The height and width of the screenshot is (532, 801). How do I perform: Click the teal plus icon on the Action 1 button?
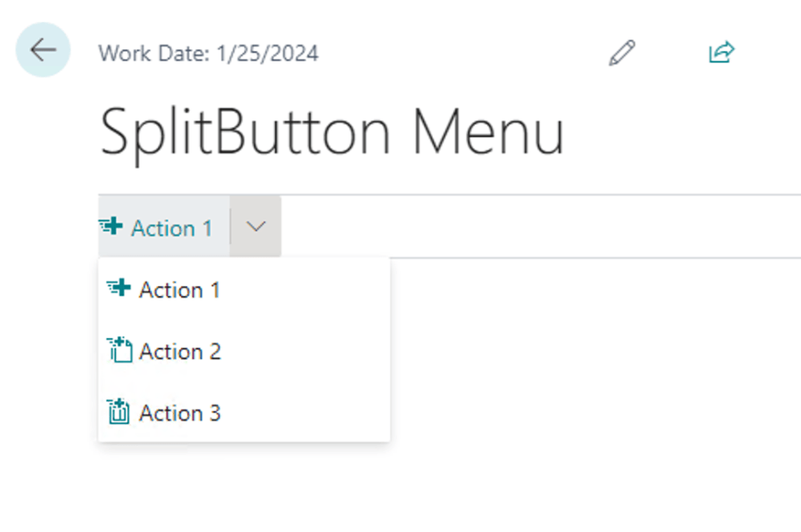point(113,226)
